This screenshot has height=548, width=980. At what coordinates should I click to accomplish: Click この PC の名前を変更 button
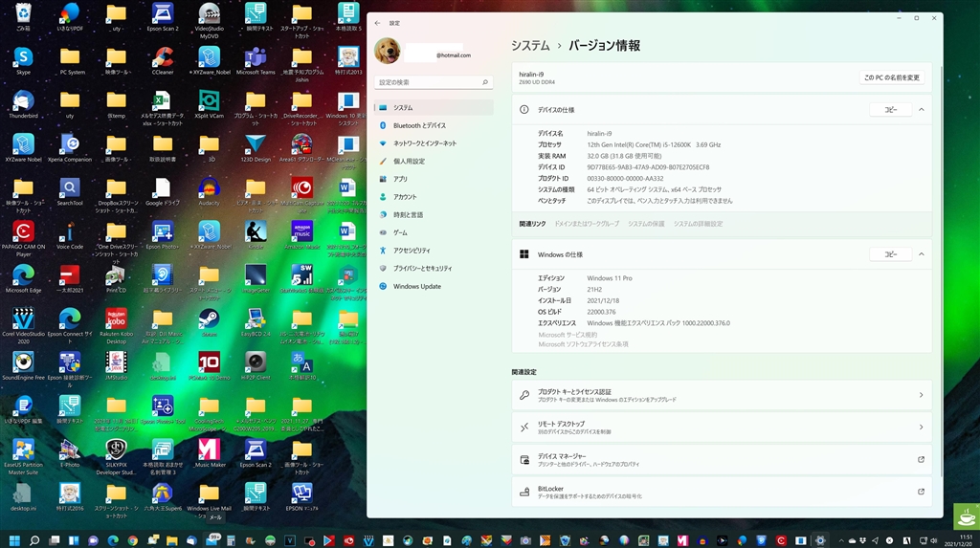click(892, 77)
